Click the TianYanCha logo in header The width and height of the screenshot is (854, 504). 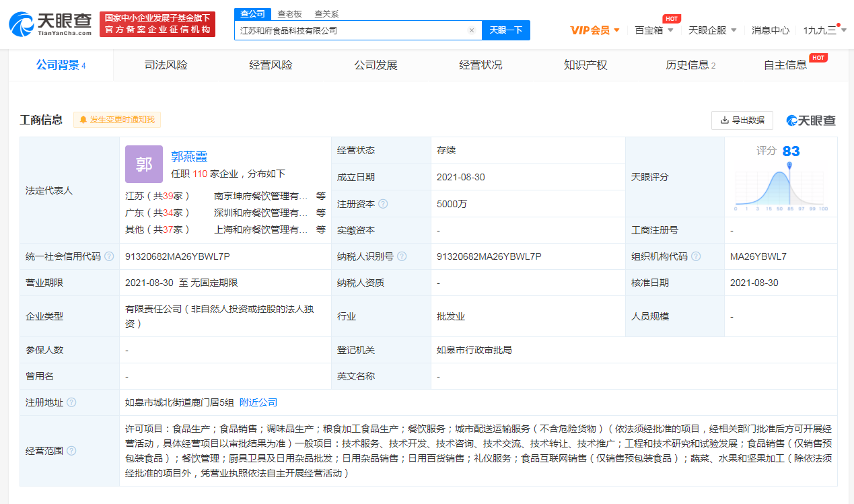pyautogui.click(x=50, y=24)
